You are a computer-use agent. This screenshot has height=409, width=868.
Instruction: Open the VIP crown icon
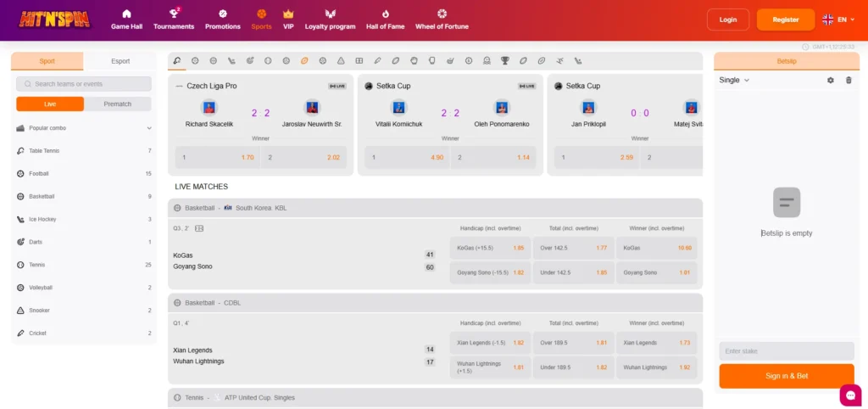pos(288,14)
